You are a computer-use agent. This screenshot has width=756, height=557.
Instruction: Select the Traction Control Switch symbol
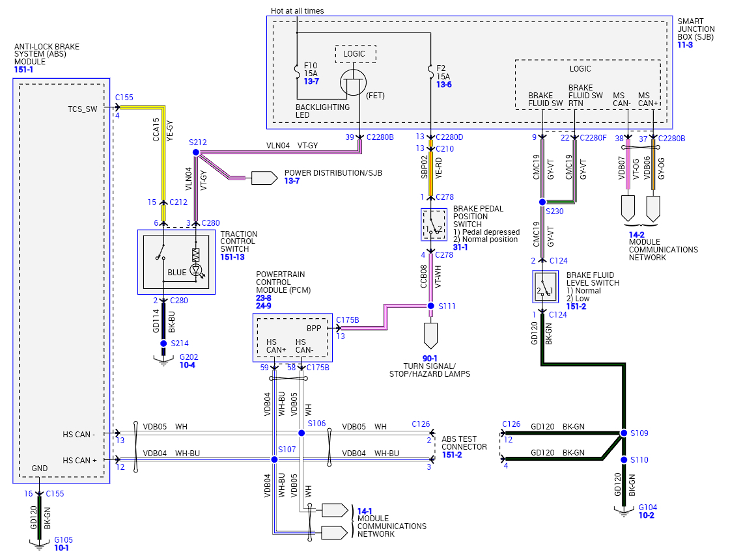click(x=176, y=262)
